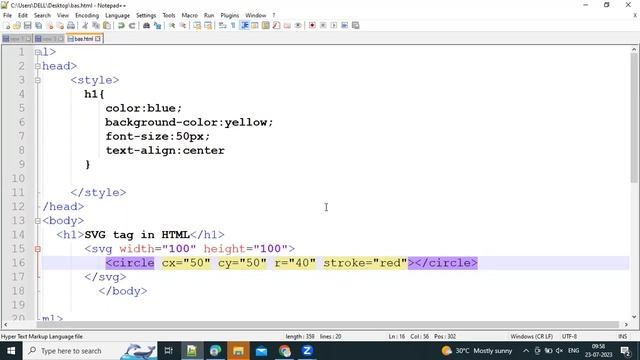Open the Windows (CR LF) line-ending selector

click(x=531, y=336)
